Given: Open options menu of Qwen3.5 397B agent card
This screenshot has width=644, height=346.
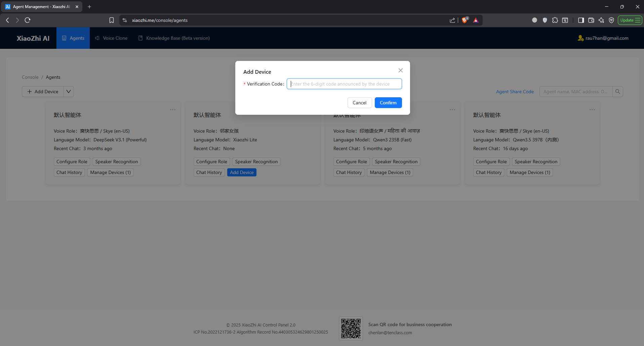Looking at the screenshot, I should (592, 110).
